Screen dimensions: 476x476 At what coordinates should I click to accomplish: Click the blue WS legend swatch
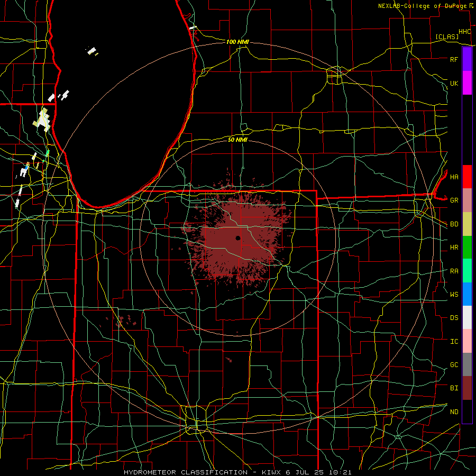point(467,294)
